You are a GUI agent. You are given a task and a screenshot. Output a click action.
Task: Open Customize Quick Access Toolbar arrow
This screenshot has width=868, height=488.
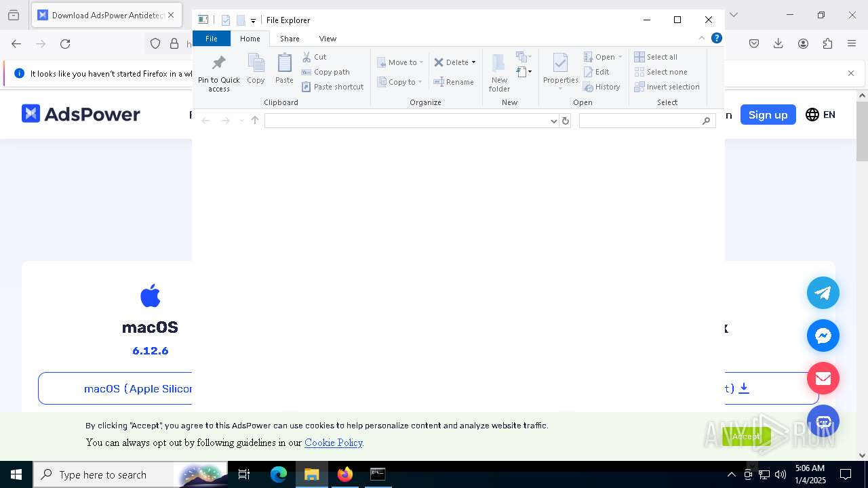tap(253, 21)
